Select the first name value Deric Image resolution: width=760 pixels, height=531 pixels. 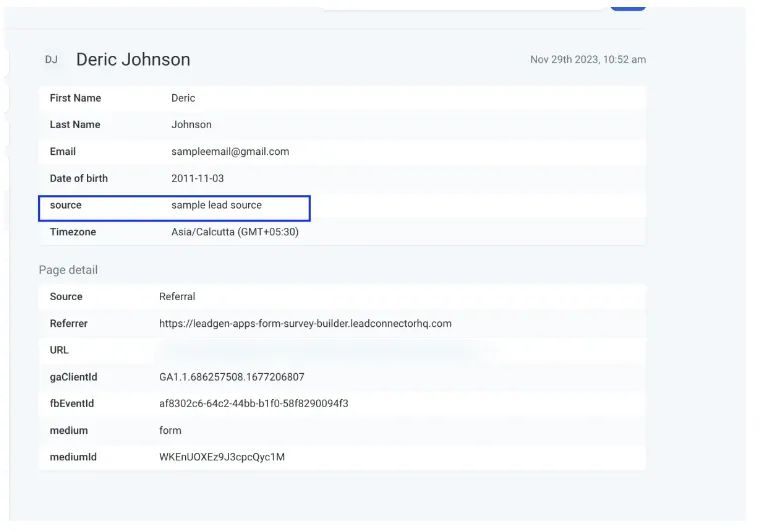coord(183,98)
